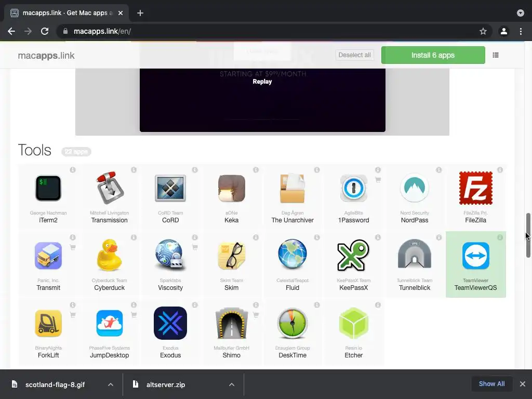Select the ForkLift app icon
This screenshot has height=399, width=532.
[48, 323]
